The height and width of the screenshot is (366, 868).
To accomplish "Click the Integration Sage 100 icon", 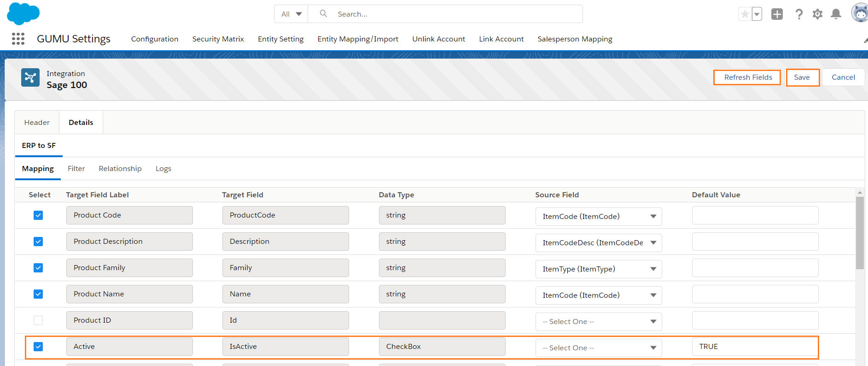I will point(30,77).
